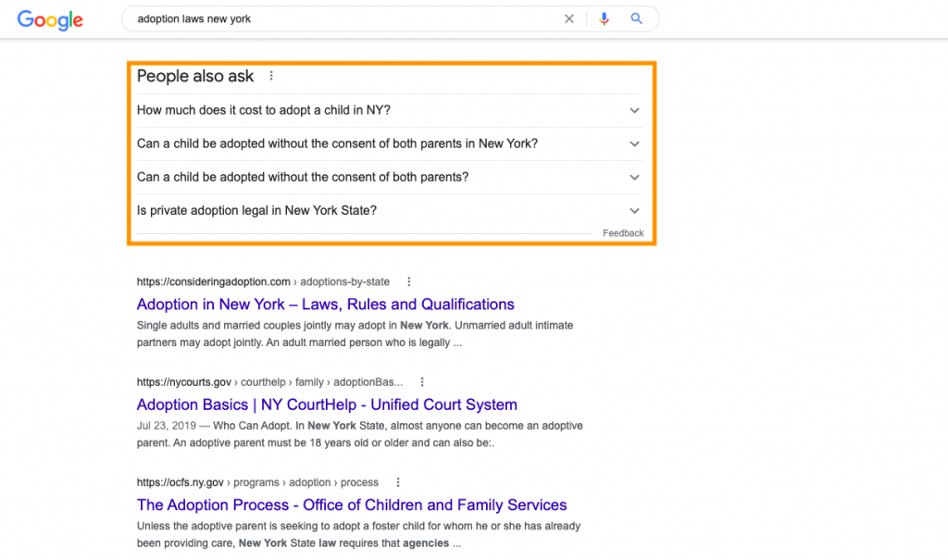Image resolution: width=948 pixels, height=560 pixels.
Task: Clear the search box with the X icon
Action: click(569, 19)
